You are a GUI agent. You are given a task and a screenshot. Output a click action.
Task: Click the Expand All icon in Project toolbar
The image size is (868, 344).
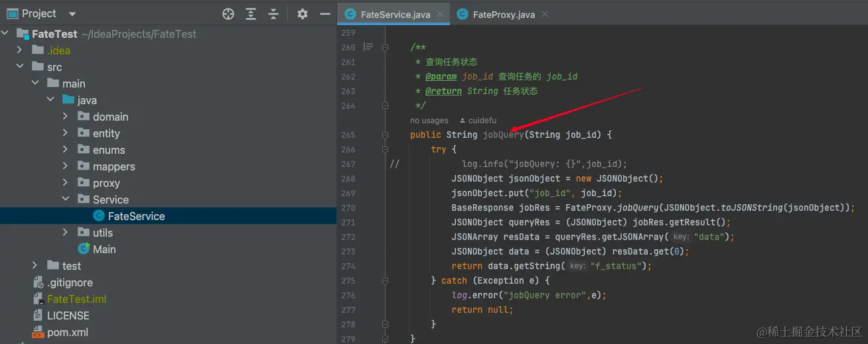251,14
